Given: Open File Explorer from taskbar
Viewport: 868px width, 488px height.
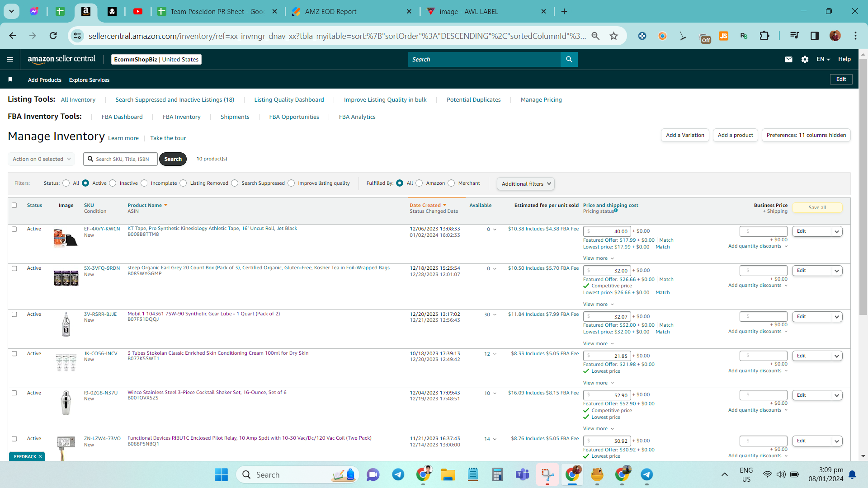Looking at the screenshot, I should 448,474.
